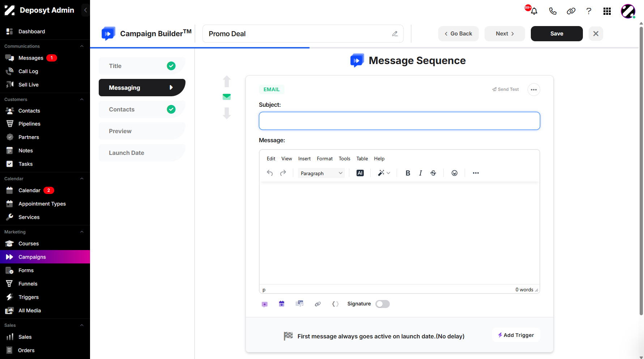Go to the Contacts step
This screenshot has width=644, height=359.
click(142, 109)
